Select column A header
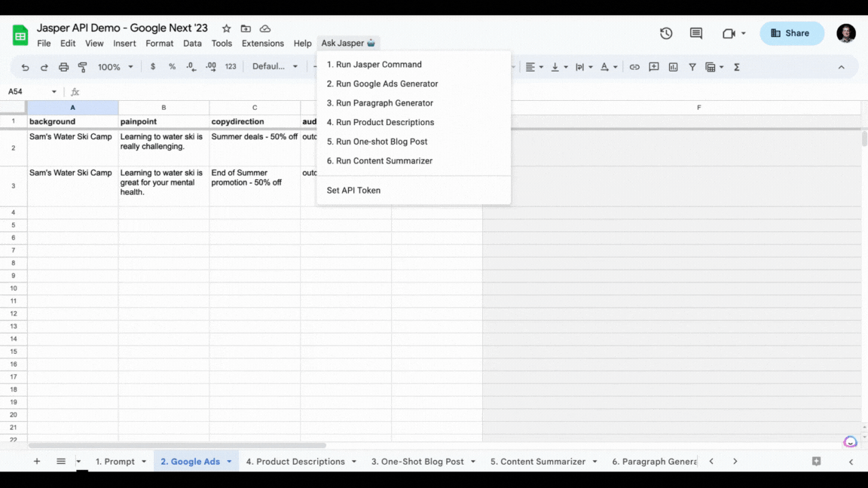This screenshot has width=868, height=488. 72,108
